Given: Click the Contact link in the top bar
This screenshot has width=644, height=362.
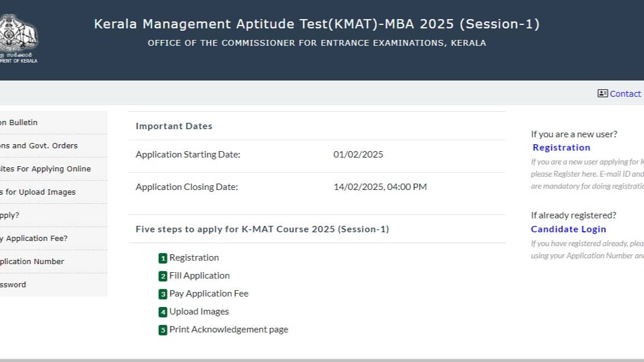Looking at the screenshot, I should click(x=625, y=93).
